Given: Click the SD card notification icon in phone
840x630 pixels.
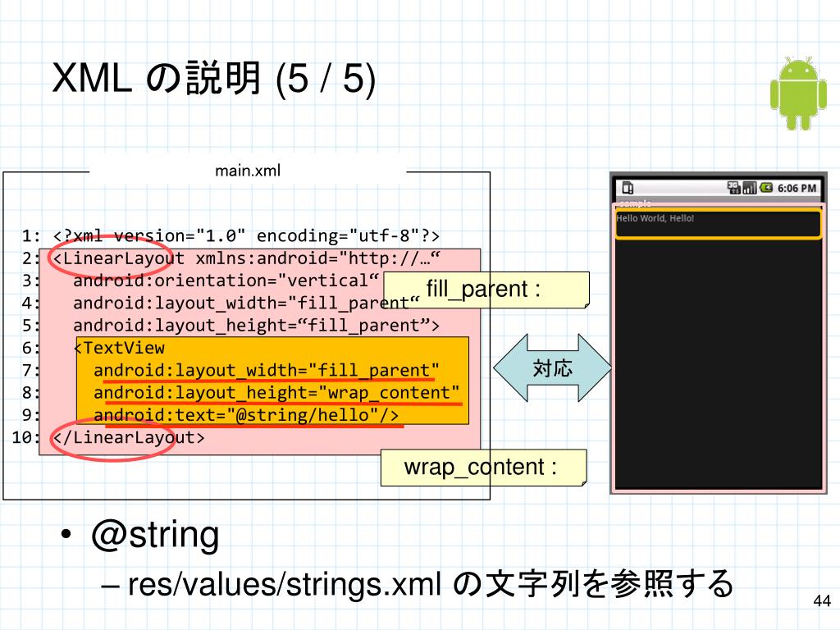Looking at the screenshot, I should pos(628,188).
